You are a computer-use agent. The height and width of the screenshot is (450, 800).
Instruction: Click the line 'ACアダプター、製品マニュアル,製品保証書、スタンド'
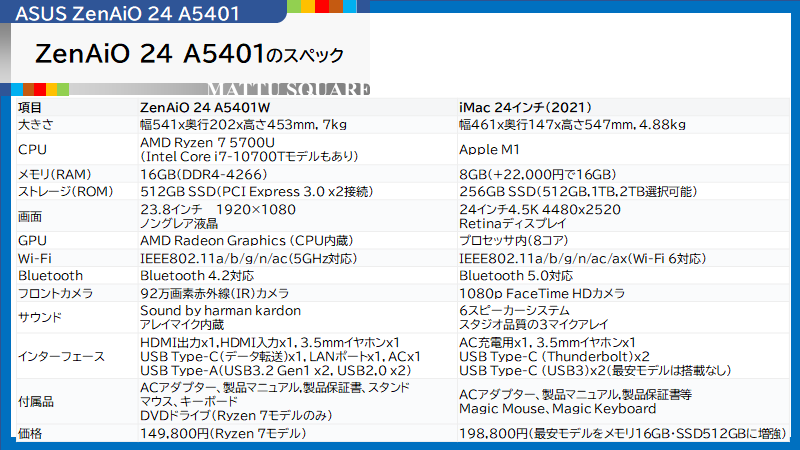click(275, 388)
